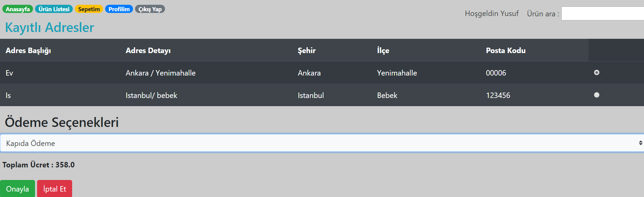Click the İlçe column header

(x=383, y=50)
